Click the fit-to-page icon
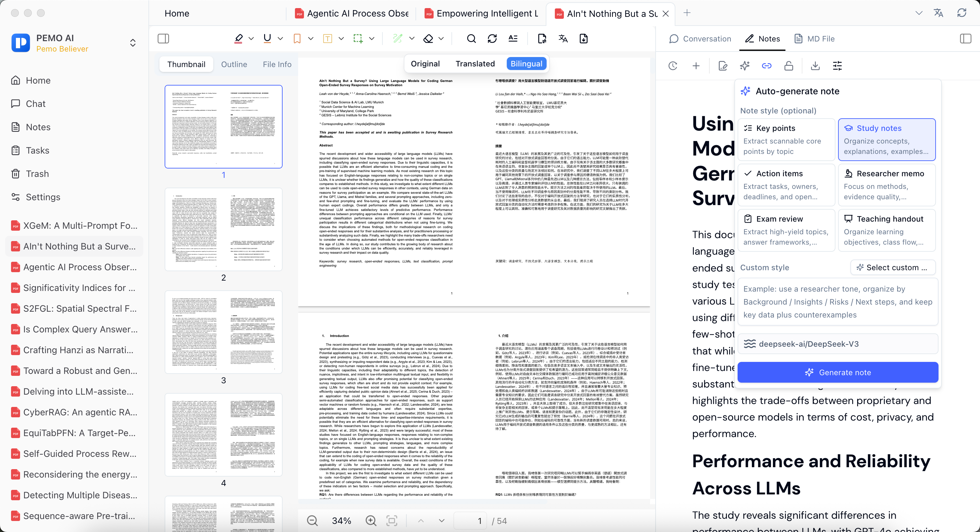980x532 pixels. (x=392, y=521)
